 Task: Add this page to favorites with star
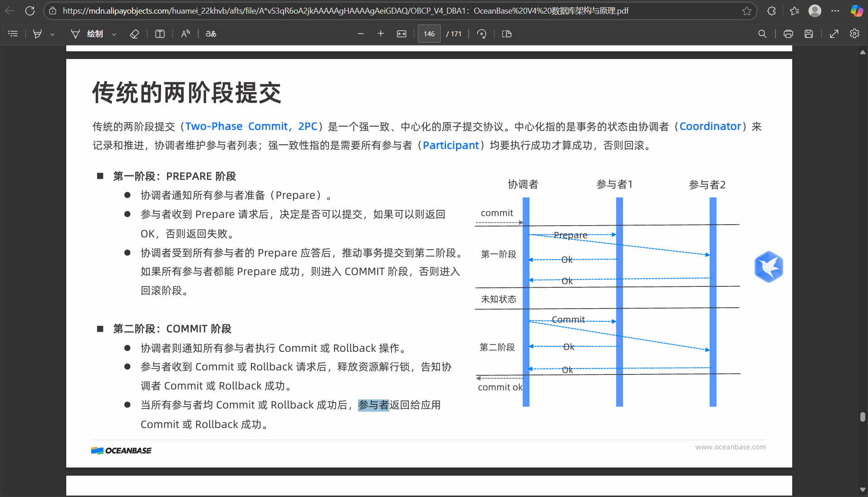tap(747, 11)
